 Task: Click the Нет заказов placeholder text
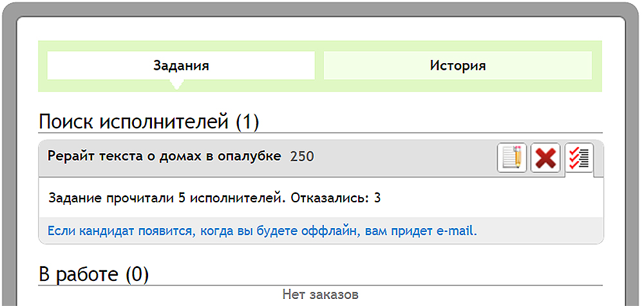(x=320, y=295)
